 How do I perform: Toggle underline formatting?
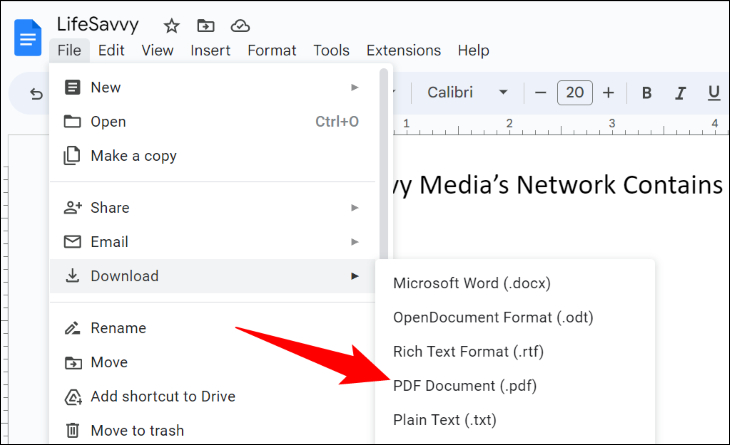pyautogui.click(x=714, y=93)
